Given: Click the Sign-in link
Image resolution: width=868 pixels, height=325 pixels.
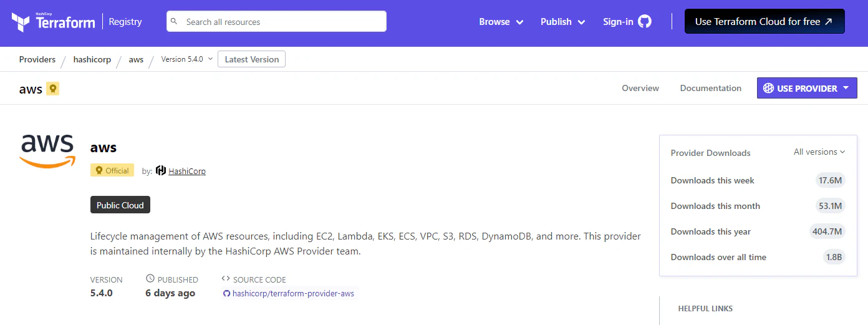Looking at the screenshot, I should (618, 22).
